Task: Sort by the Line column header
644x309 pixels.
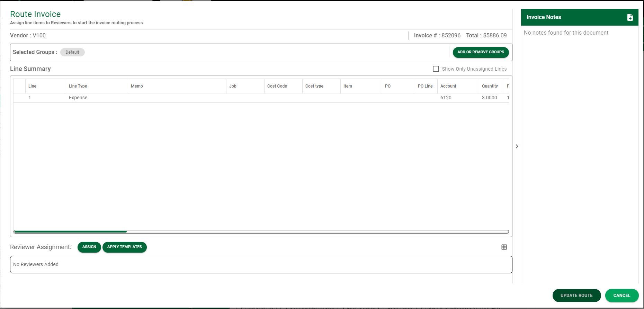Action: [x=45, y=86]
